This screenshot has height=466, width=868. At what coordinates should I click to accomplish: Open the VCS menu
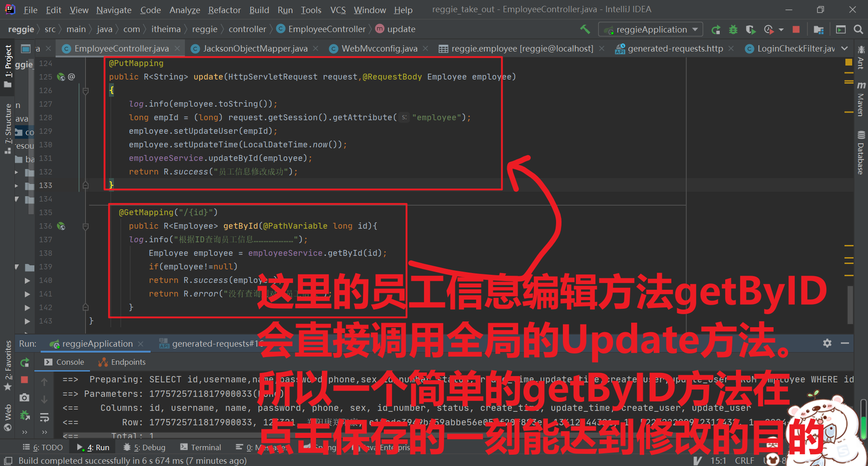(338, 9)
